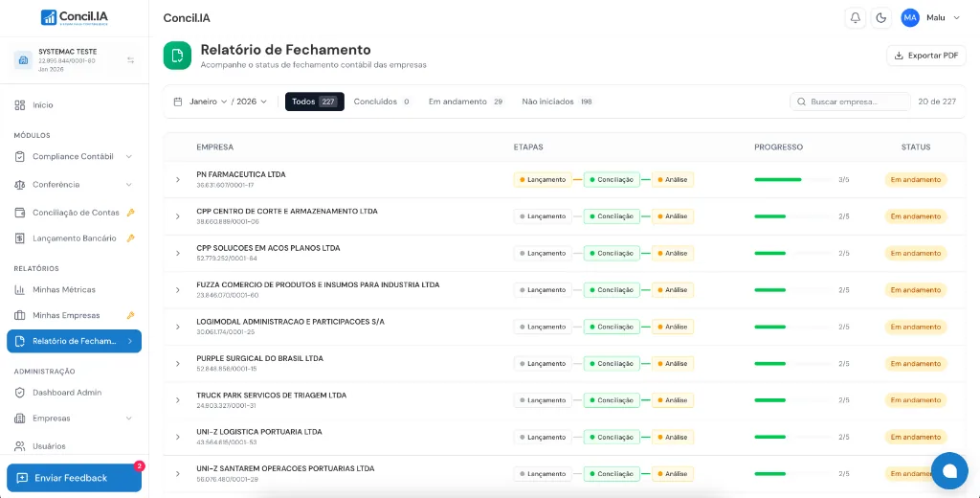Focus the Buscar empresa search field

(850, 102)
